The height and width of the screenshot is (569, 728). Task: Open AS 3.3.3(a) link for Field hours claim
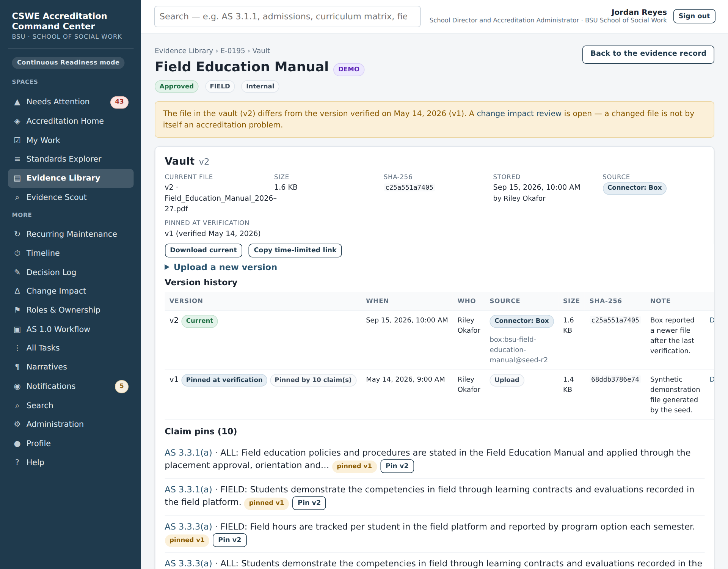point(188,527)
